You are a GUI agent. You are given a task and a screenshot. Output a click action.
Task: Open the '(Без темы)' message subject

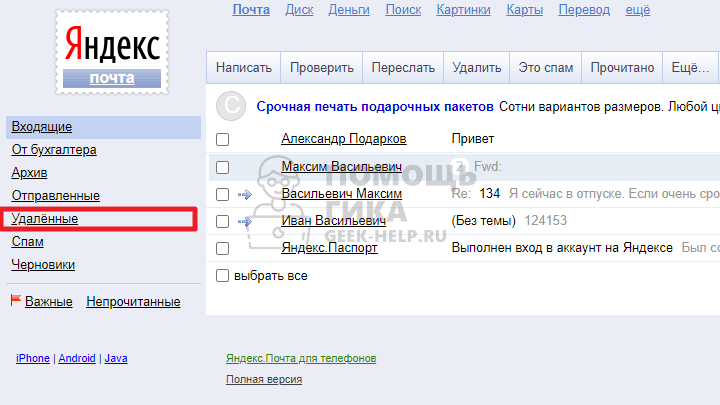(x=484, y=221)
